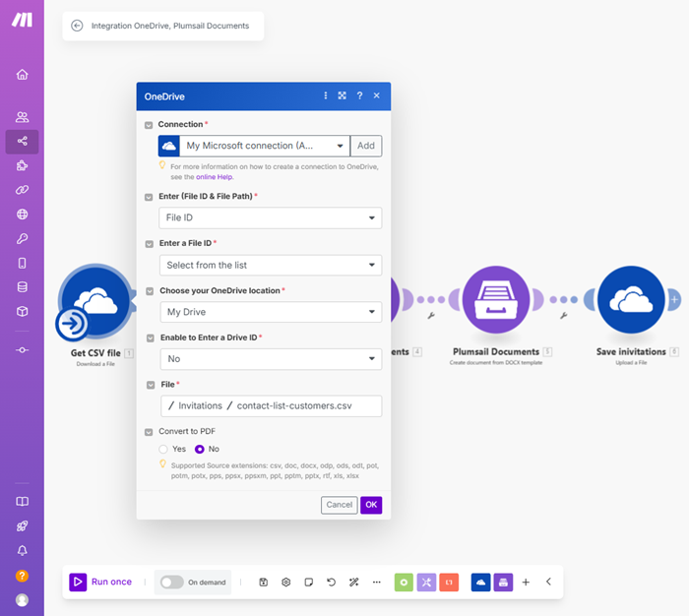
Task: Close the OneDrive dialog
Action: (x=377, y=95)
